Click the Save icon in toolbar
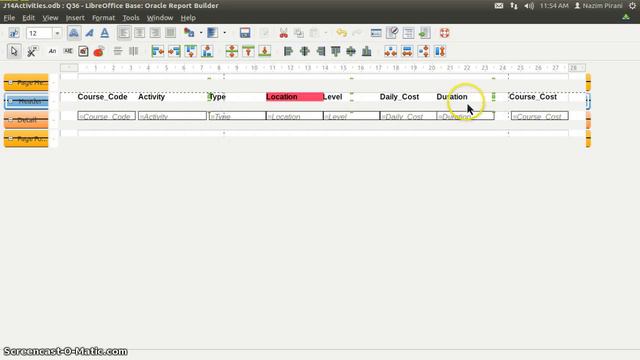The height and width of the screenshot is (360, 640). click(x=245, y=33)
